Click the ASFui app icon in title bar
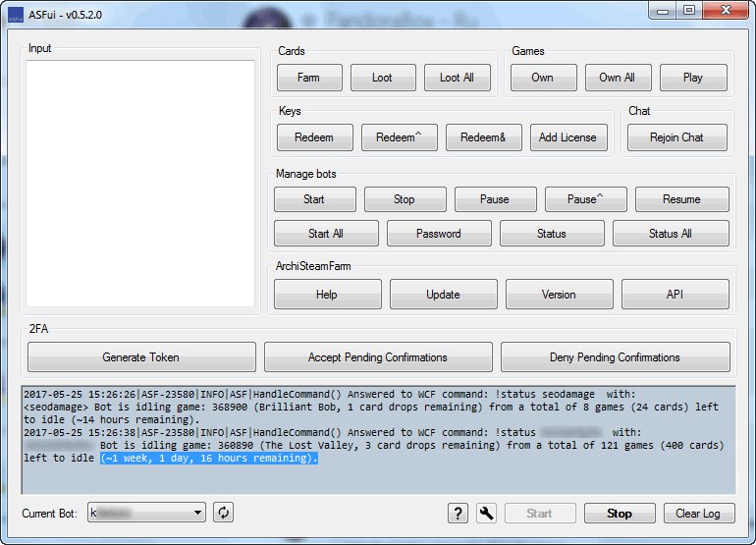Image resolution: width=756 pixels, height=545 pixels. click(16, 15)
